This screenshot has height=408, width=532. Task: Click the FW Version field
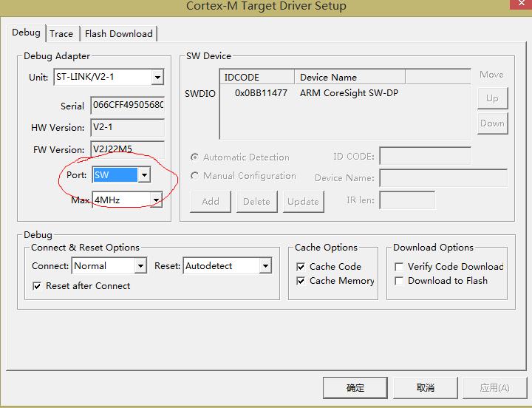click(128, 149)
